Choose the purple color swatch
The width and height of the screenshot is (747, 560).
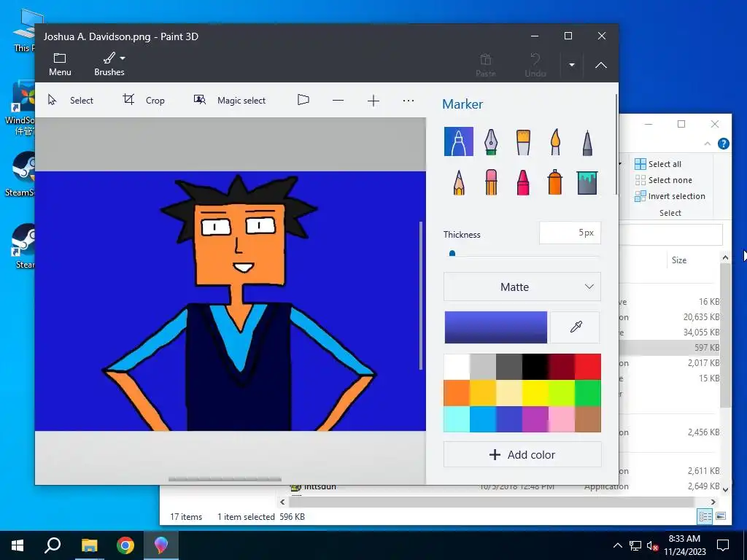(x=535, y=419)
